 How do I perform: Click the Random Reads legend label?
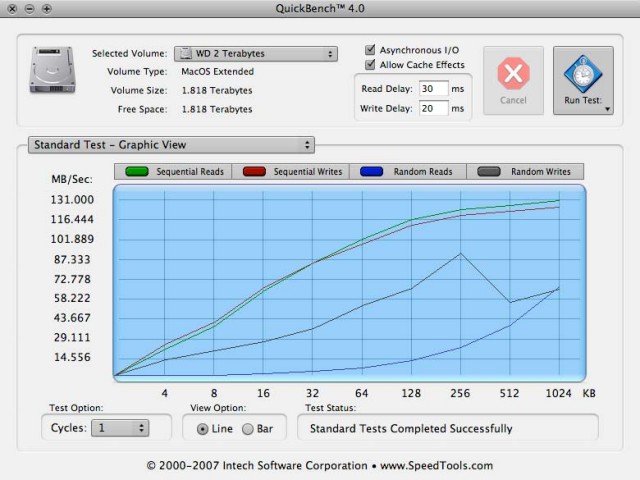pos(423,172)
